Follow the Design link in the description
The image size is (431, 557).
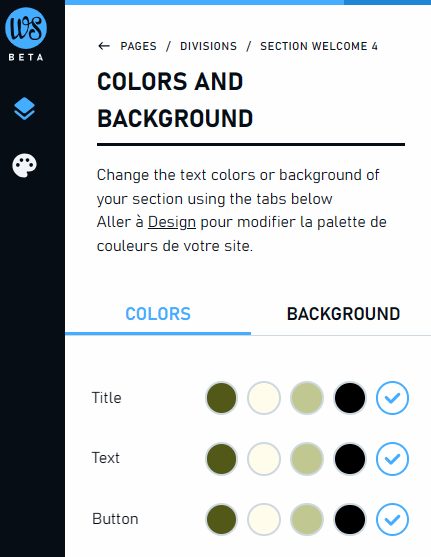coord(172,222)
